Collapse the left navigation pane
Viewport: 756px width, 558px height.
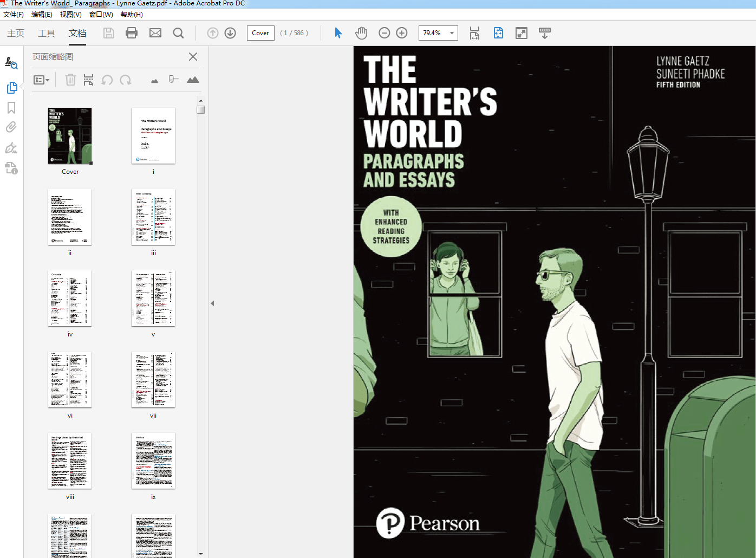point(212,303)
